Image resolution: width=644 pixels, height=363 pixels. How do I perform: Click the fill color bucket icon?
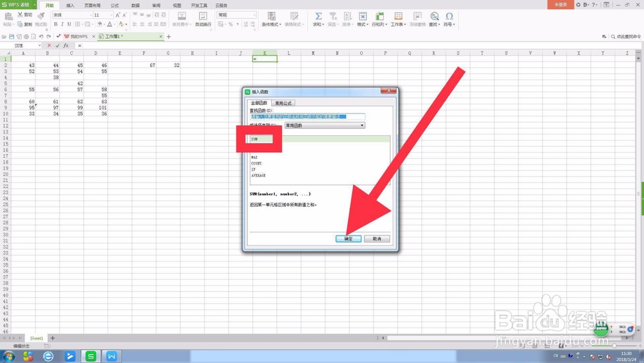pyautogui.click(x=99, y=25)
